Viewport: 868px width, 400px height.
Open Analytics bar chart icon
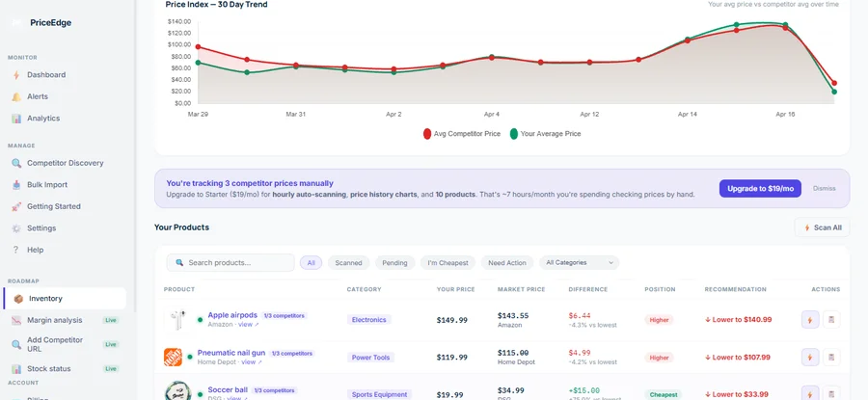[16, 119]
